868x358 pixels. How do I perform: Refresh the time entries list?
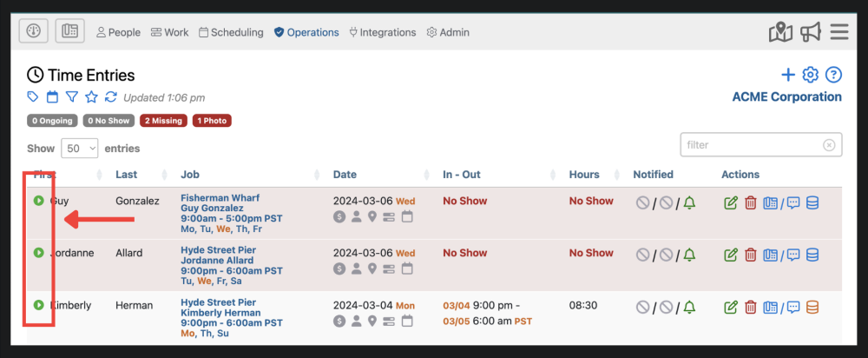(111, 97)
